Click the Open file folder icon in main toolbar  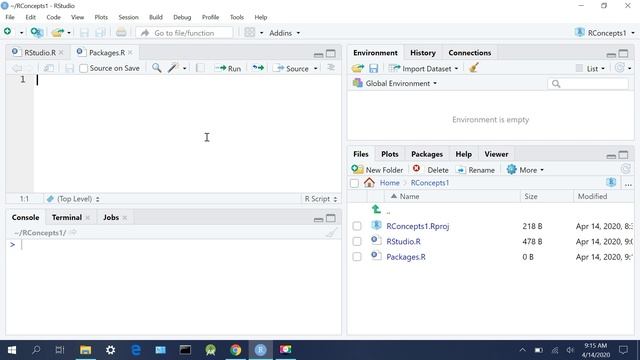pos(58,33)
